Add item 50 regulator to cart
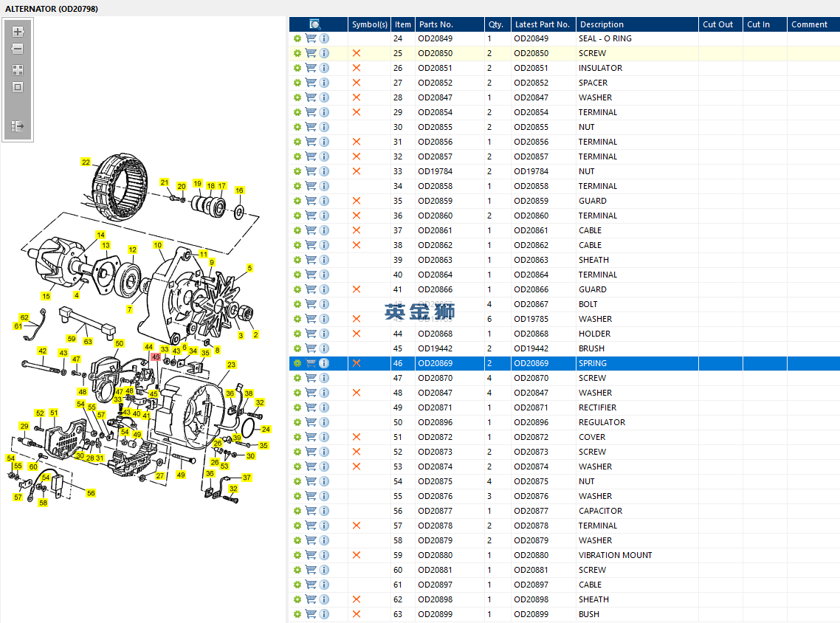 click(311, 422)
